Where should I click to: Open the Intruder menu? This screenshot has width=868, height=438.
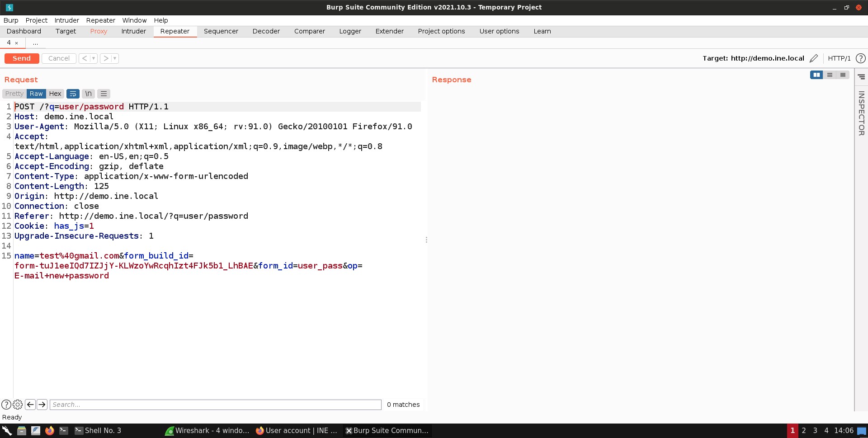(67, 20)
